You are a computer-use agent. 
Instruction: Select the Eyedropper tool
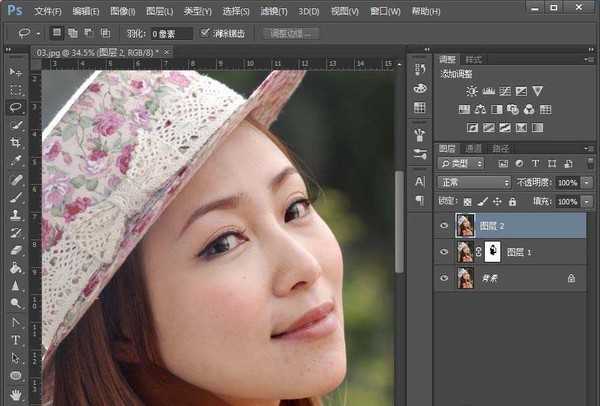click(x=16, y=160)
